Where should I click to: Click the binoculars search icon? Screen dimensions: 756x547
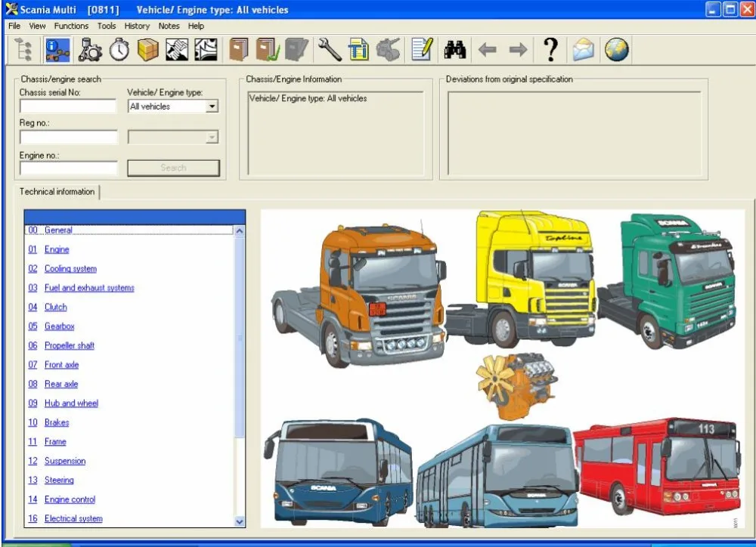pos(454,50)
